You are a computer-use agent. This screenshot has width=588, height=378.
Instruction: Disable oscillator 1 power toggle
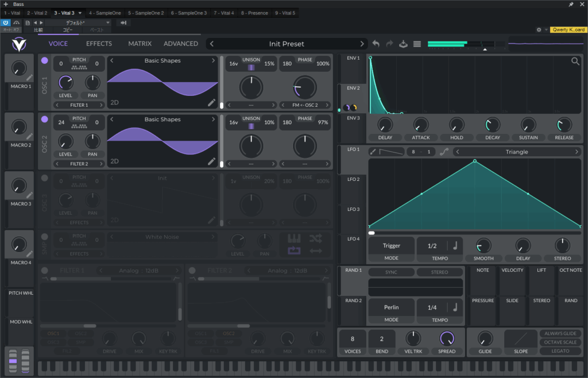(45, 60)
